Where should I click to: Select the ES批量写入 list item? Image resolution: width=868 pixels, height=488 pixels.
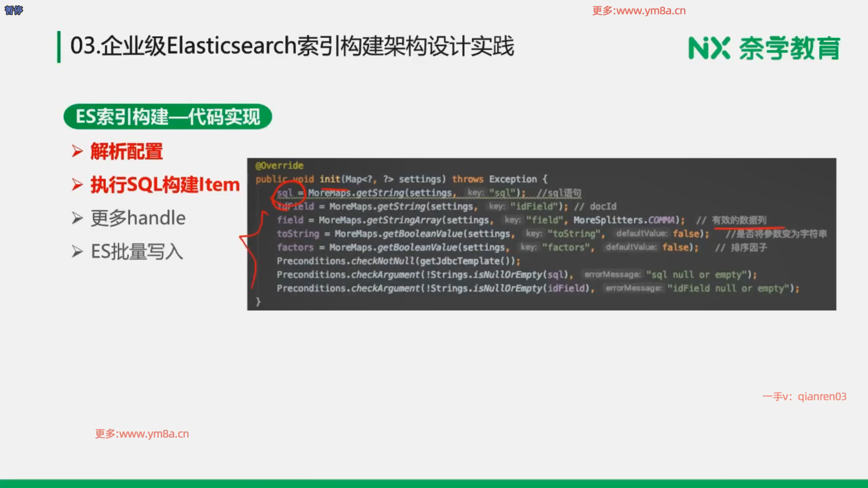click(x=137, y=252)
